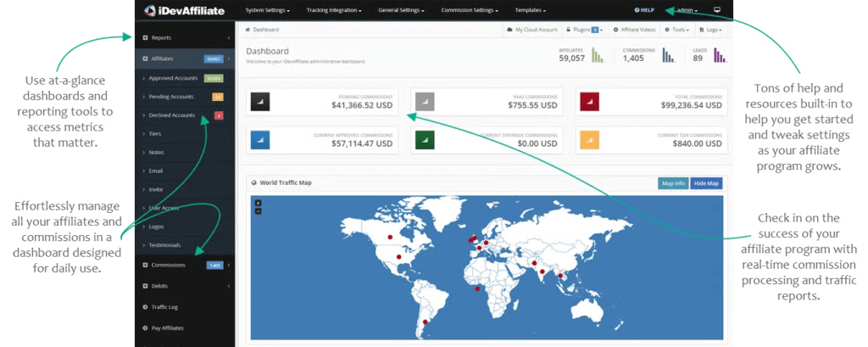Click the monitor icon in top bar

click(x=717, y=10)
